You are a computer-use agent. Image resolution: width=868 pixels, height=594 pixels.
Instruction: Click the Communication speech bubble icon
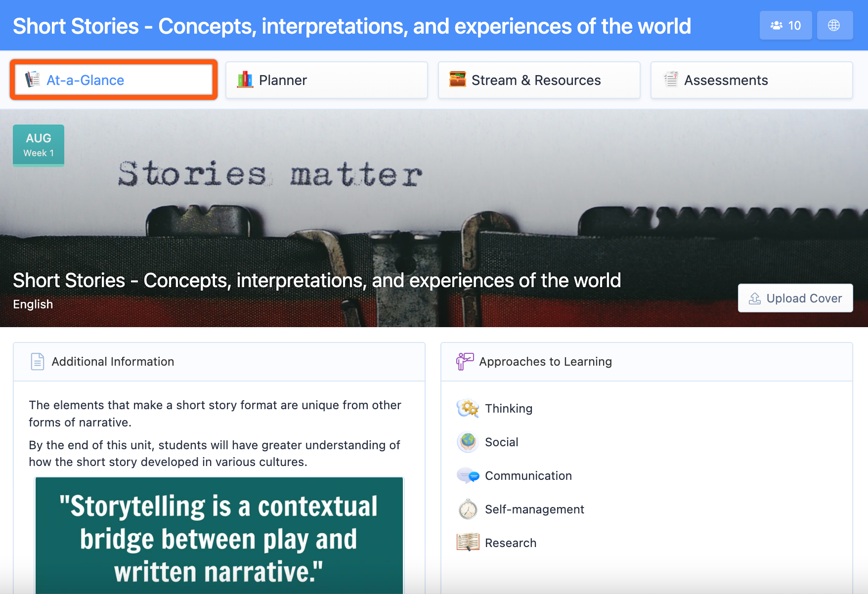[x=468, y=476]
